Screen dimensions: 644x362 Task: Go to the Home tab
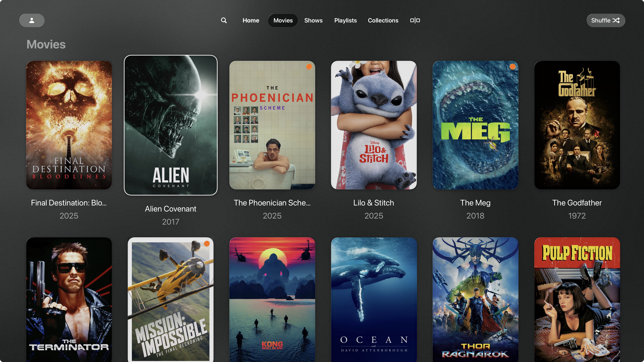click(x=251, y=20)
